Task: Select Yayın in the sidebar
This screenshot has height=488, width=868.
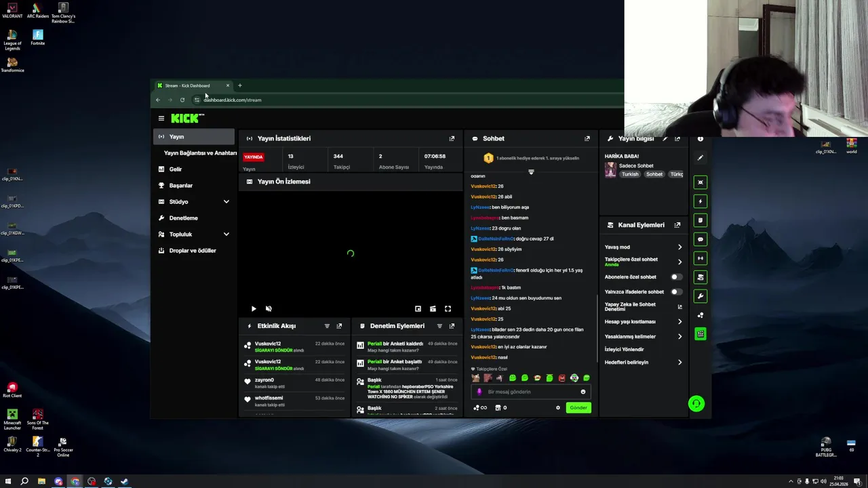Action: pos(195,137)
